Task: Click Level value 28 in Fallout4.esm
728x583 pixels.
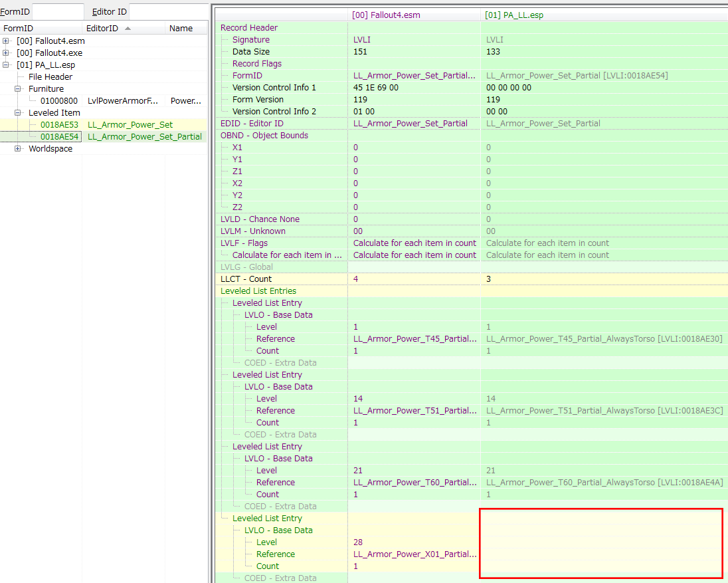Action: [358, 542]
